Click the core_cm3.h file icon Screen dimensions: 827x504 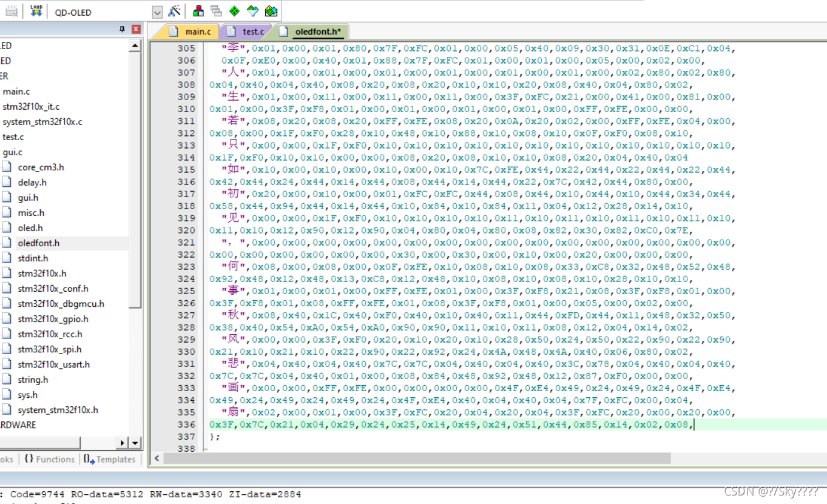click(7, 167)
